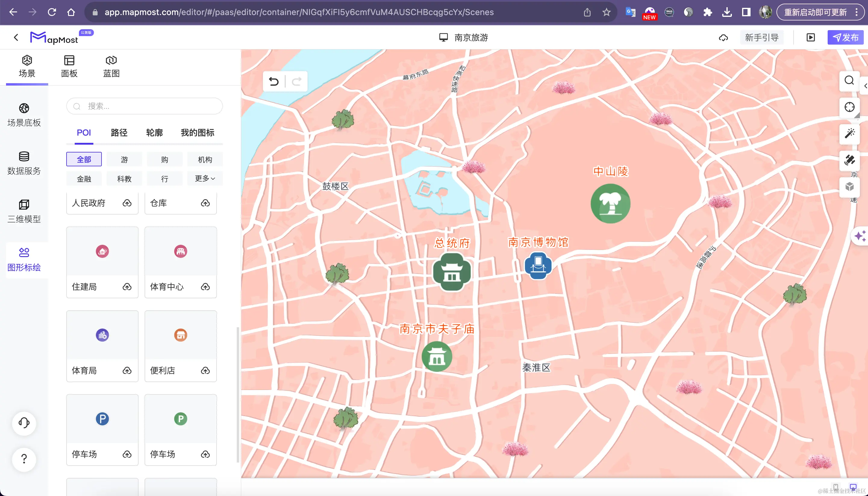868x496 pixels.
Task: Click upload icon for 住建局
Action: point(127,287)
